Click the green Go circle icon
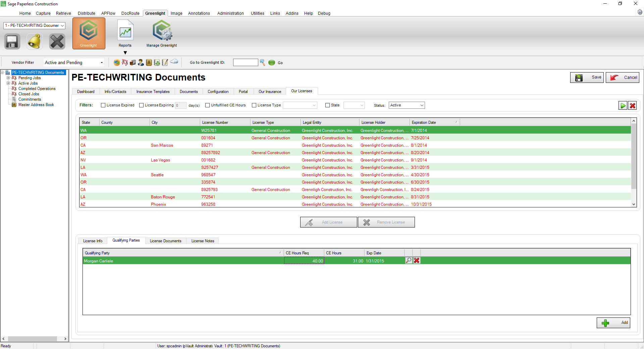This screenshot has height=349, width=644. 272,62
